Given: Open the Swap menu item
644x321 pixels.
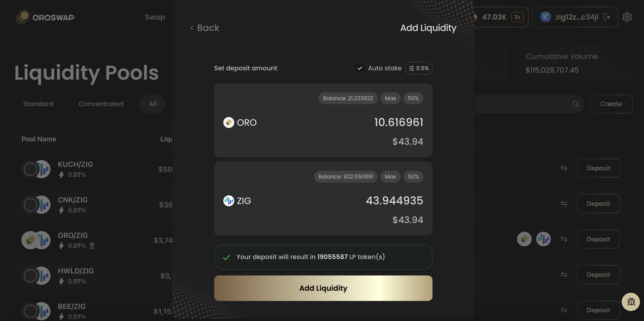Looking at the screenshot, I should 155,17.
